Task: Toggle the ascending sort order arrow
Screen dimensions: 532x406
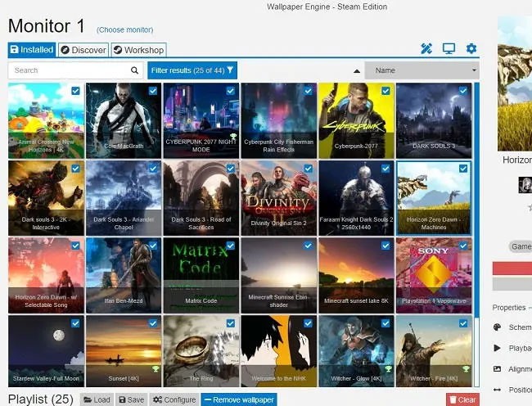Action: (x=355, y=71)
